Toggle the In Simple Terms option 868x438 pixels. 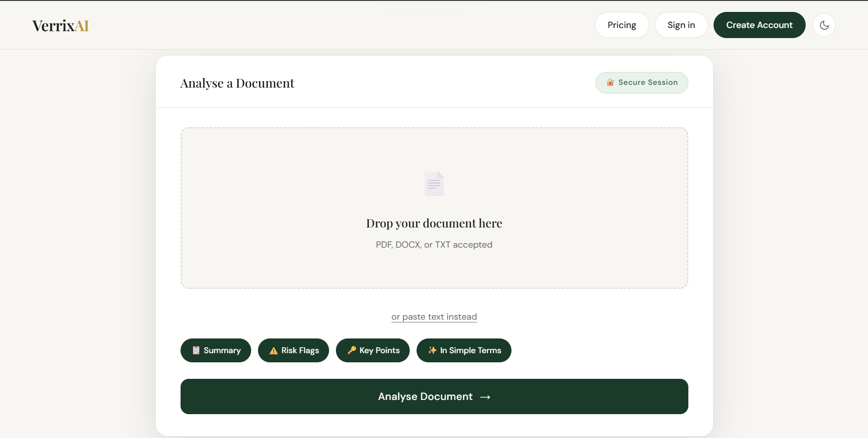tap(464, 350)
